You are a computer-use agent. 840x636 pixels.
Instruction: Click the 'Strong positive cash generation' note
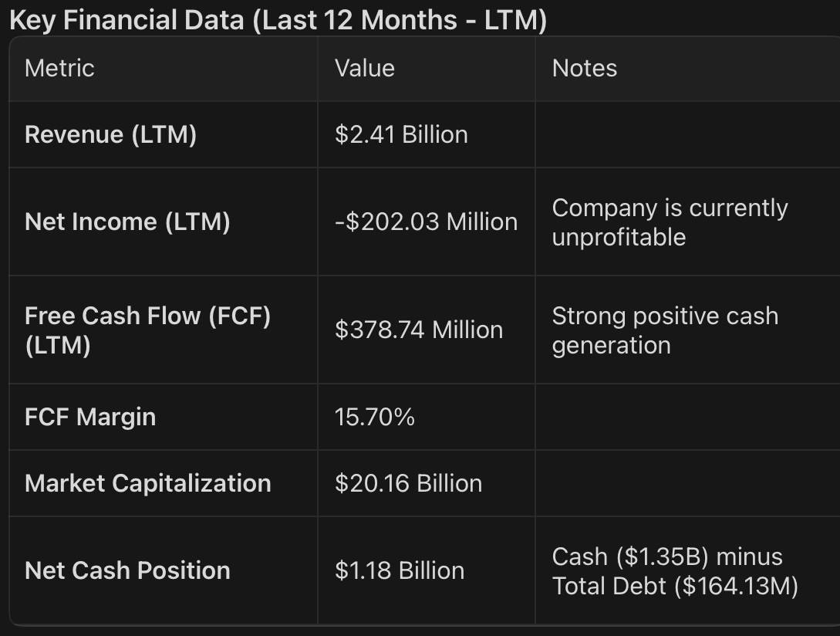coord(664,330)
